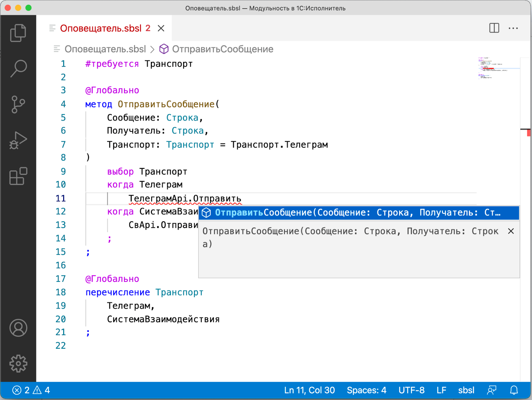Screen dimensions: 532x400
Task: Open the Search view
Action: pyautogui.click(x=18, y=69)
